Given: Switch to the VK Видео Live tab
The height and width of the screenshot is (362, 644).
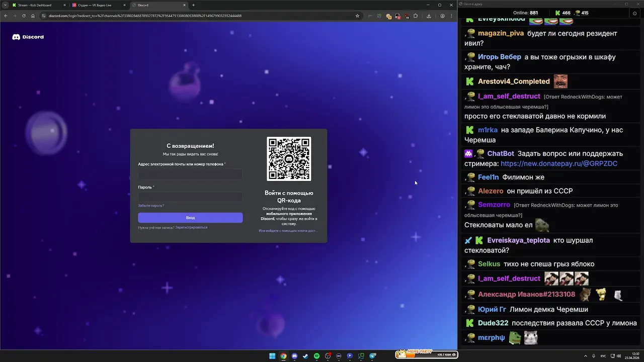Looking at the screenshot, I should [98, 5].
